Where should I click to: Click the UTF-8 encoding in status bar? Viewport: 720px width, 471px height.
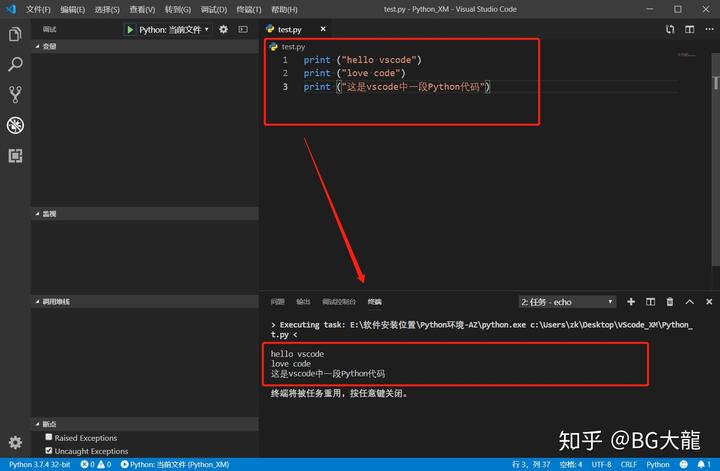(601, 465)
